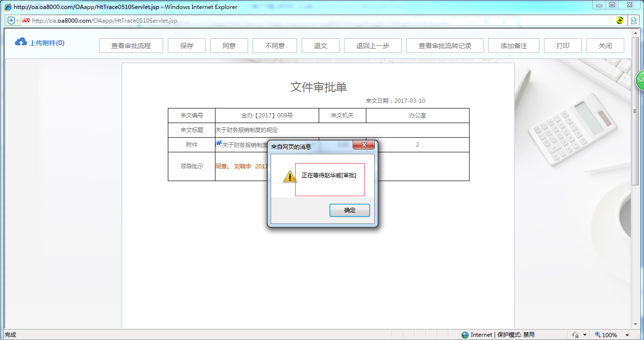Screen dimensions: 644x340
Task: Minimize the Internet Explorer window
Action: tap(599, 5)
